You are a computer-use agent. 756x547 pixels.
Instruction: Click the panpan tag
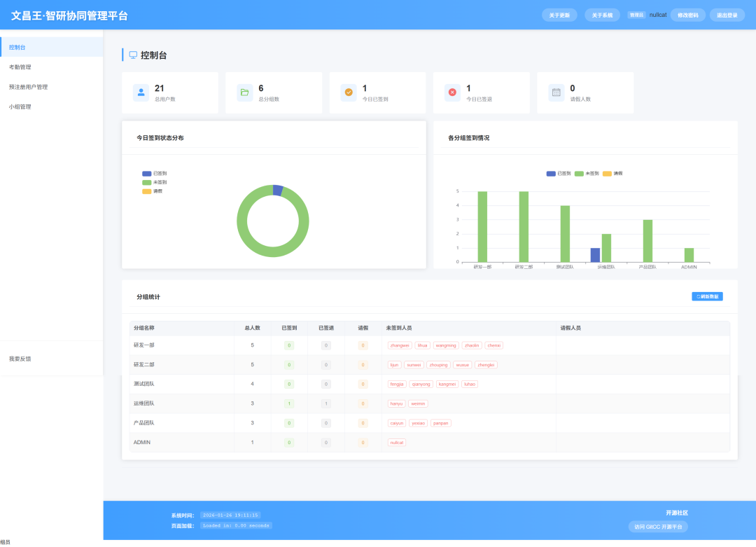click(441, 423)
